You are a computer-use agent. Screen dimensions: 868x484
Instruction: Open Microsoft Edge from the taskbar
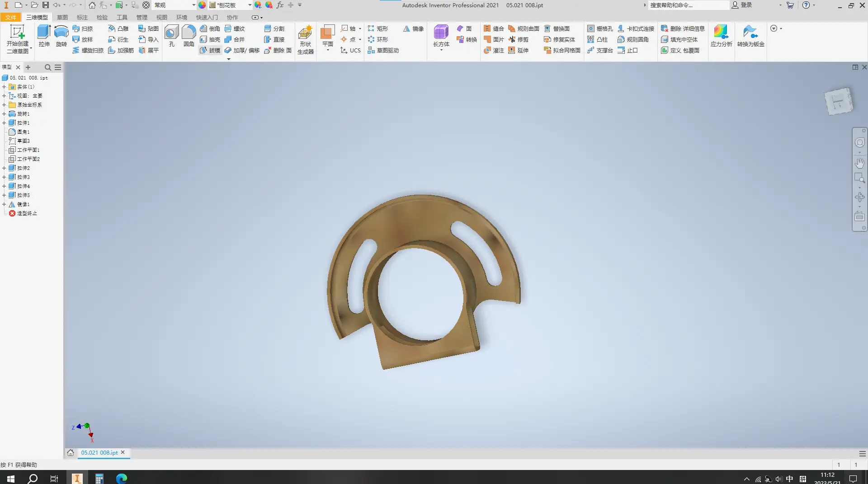(x=121, y=479)
